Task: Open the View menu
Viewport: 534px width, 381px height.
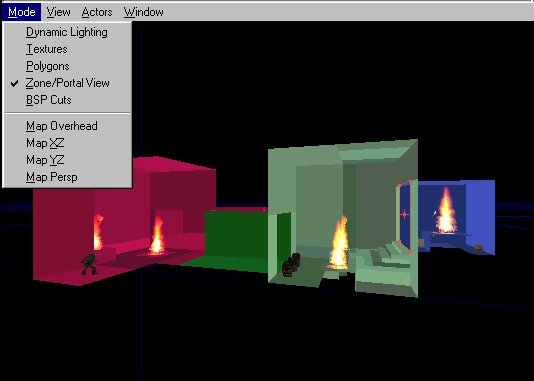Action: [59, 12]
